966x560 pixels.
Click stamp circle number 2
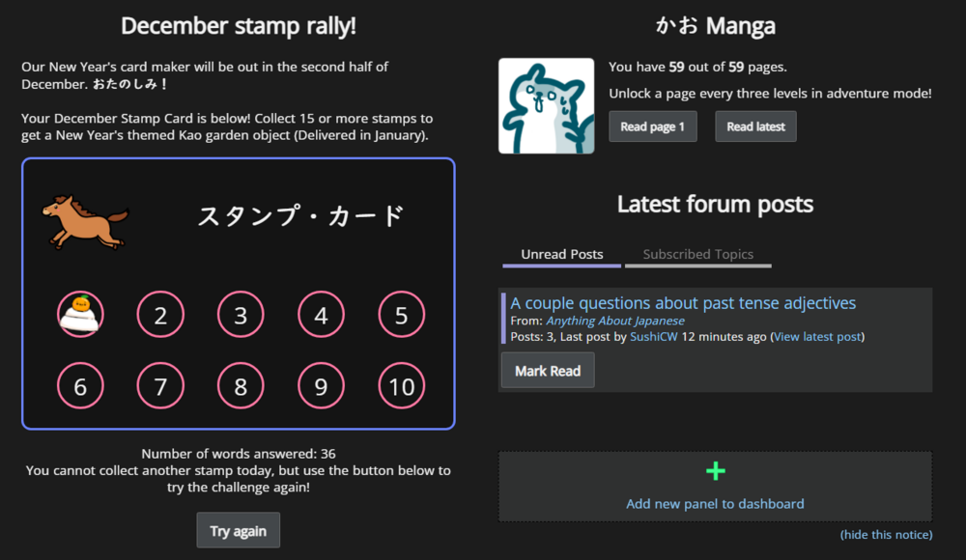pyautogui.click(x=160, y=315)
